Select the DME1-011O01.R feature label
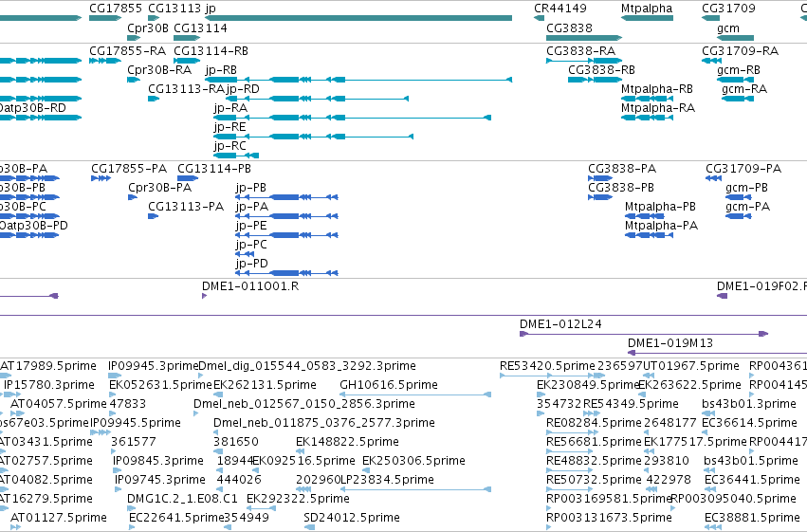The width and height of the screenshot is (807, 532). 250,286
